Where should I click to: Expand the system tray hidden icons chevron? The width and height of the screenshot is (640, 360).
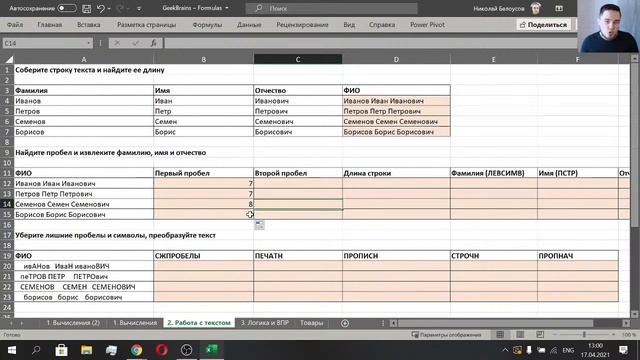coord(505,350)
